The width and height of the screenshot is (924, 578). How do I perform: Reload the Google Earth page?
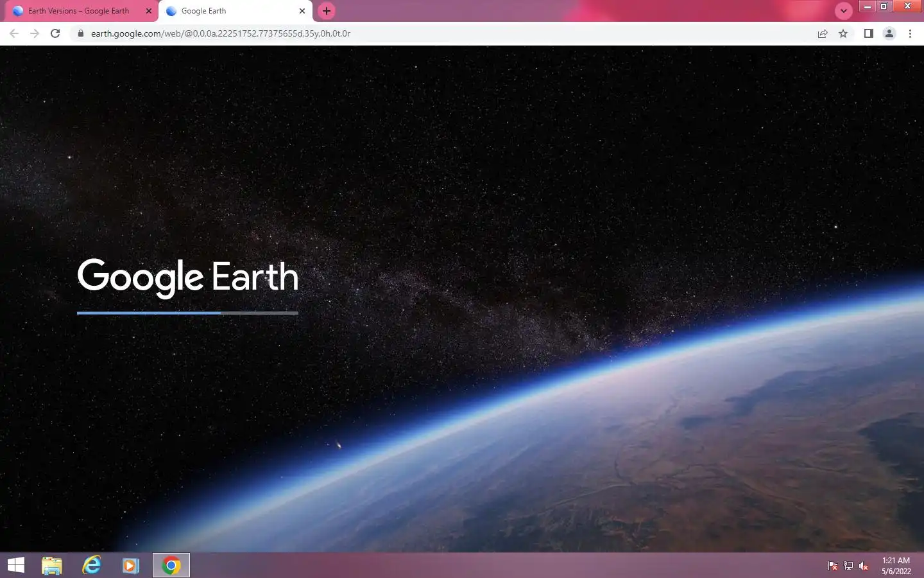coord(55,33)
